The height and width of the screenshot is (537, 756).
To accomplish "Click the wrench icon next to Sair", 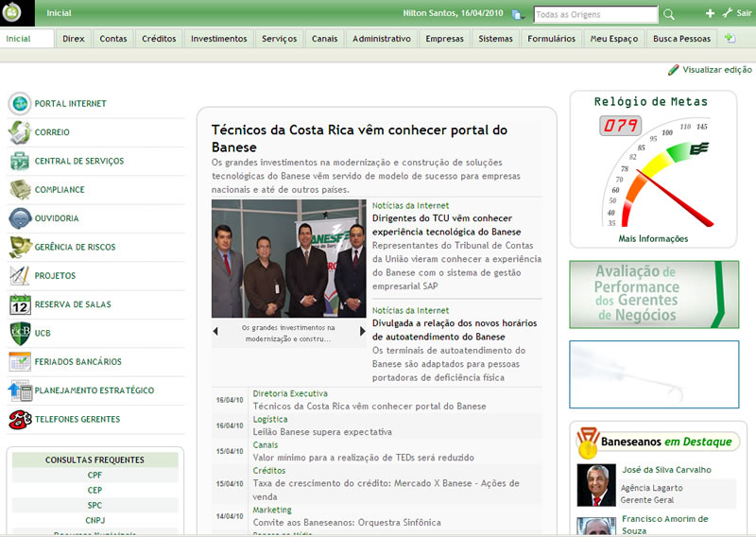I will click(x=728, y=13).
